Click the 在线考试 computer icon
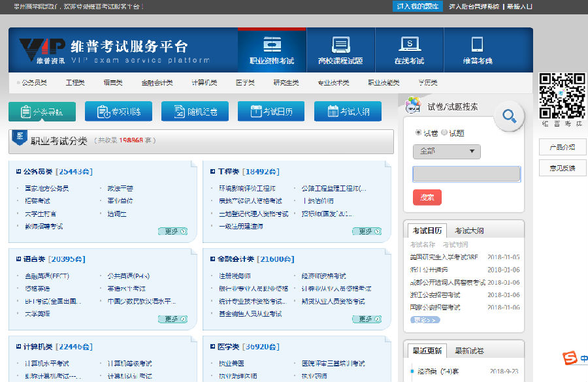This screenshot has width=588, height=382. (410, 42)
